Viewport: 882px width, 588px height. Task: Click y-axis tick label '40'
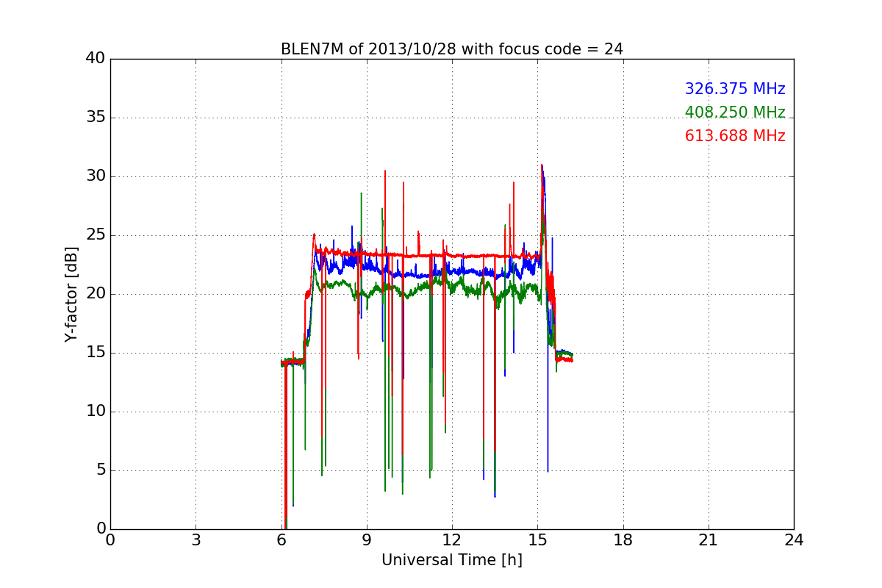pos(96,59)
